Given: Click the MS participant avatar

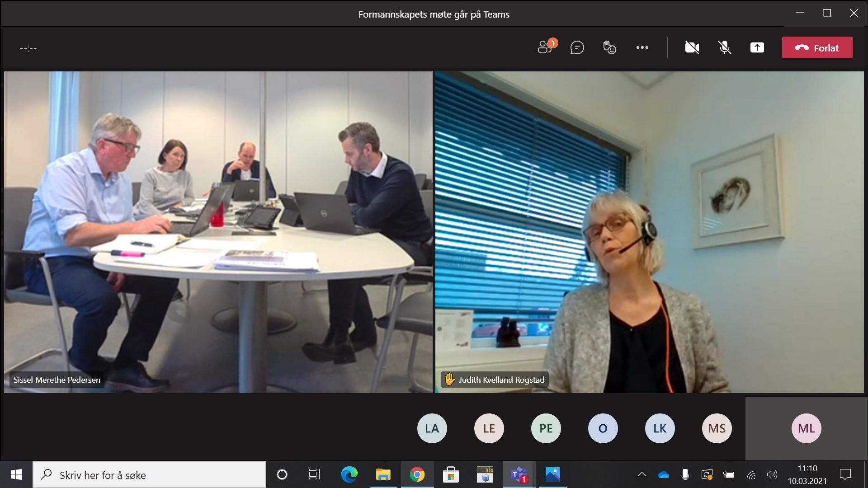Looking at the screenshot, I should (x=717, y=428).
